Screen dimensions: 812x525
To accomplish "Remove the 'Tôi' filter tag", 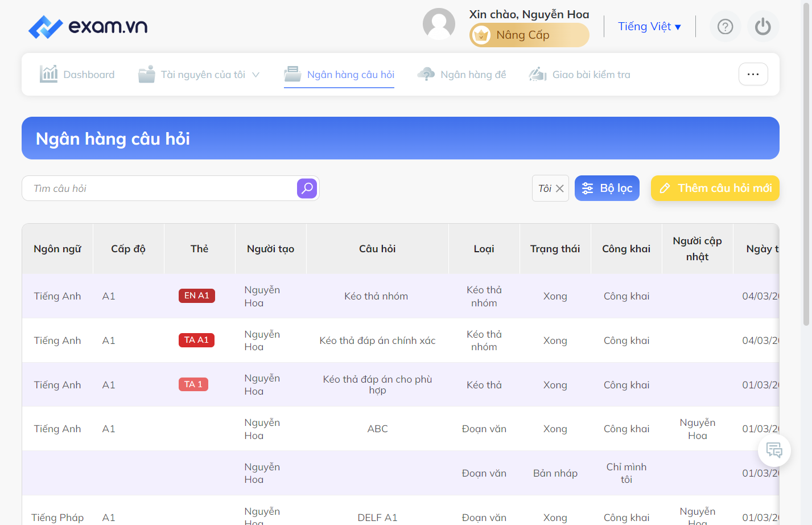I will click(560, 188).
